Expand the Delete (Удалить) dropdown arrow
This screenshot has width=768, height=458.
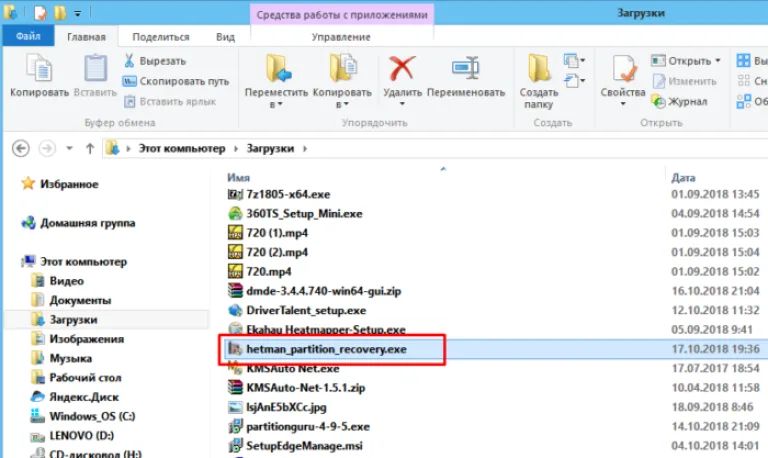pyautogui.click(x=402, y=104)
